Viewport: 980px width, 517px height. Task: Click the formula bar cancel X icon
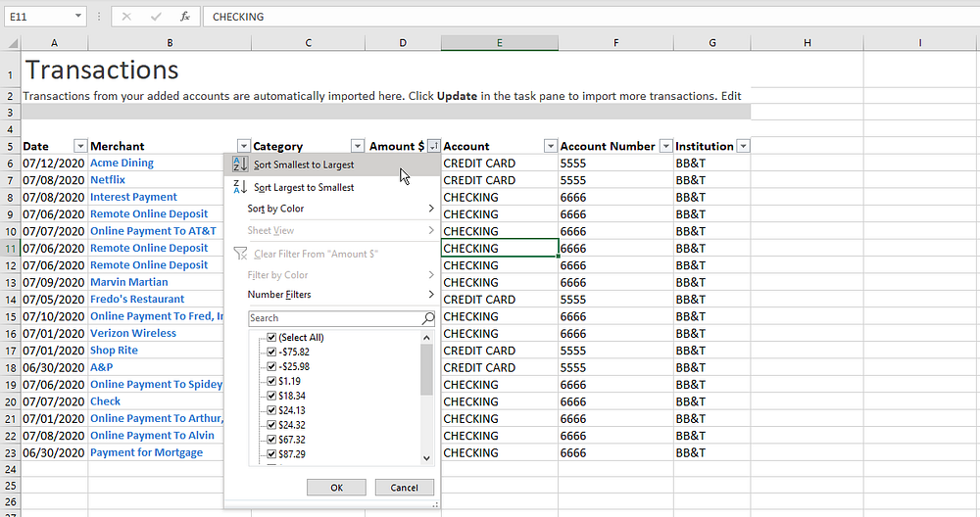pos(126,17)
